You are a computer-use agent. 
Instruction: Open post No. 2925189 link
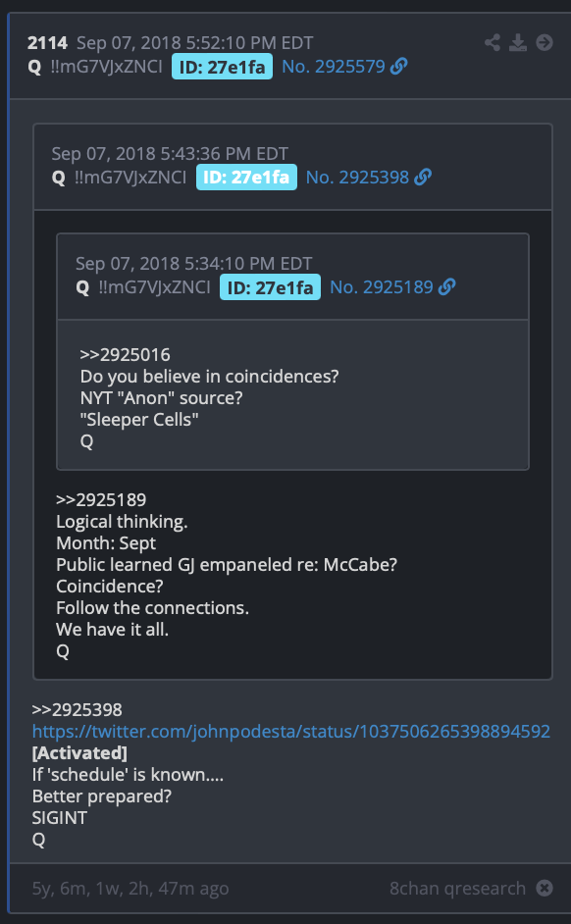382,287
